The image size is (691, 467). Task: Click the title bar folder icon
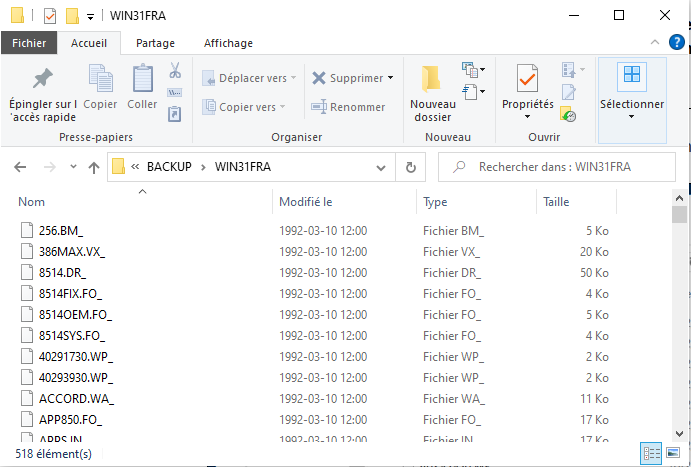pyautogui.click(x=17, y=15)
